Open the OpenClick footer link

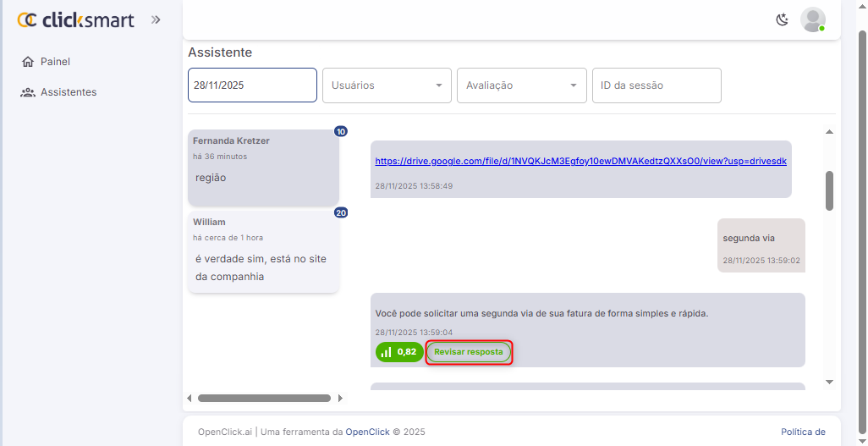(367, 432)
